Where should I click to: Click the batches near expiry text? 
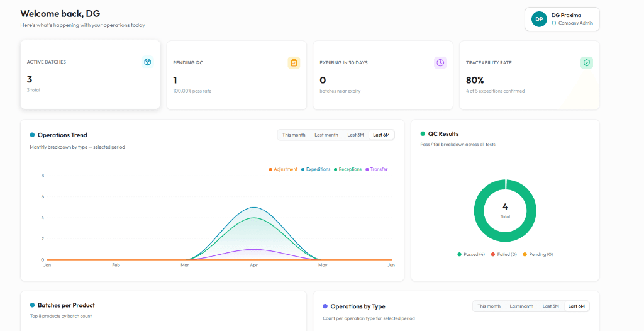(x=340, y=91)
